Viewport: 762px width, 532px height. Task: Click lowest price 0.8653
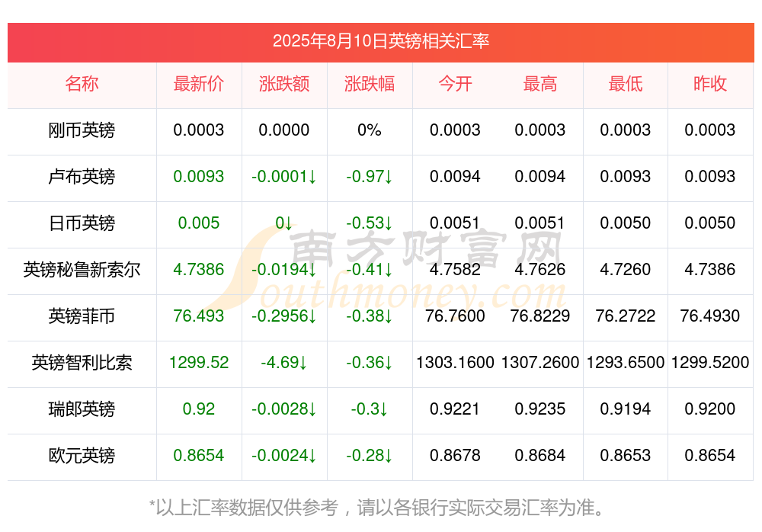626,456
